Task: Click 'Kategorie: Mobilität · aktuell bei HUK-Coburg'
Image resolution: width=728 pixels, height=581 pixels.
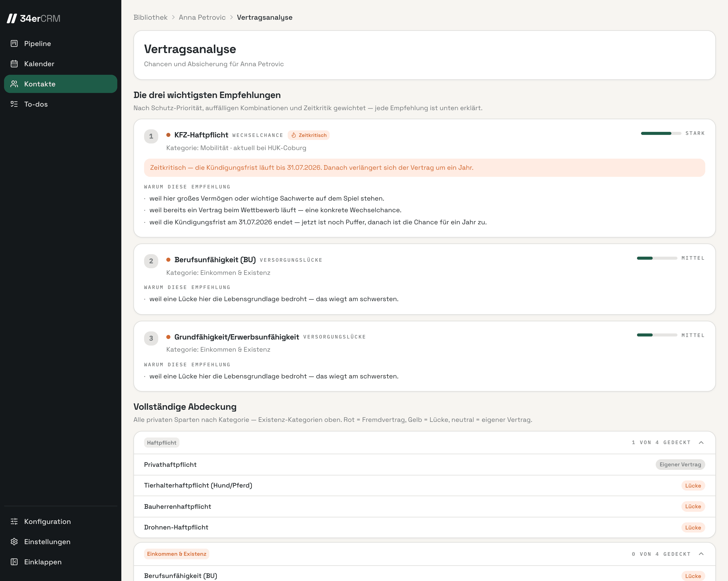Action: click(236, 148)
